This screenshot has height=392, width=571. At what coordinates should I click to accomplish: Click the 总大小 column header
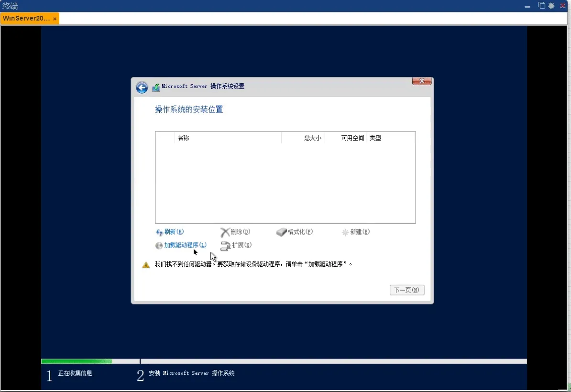click(312, 138)
